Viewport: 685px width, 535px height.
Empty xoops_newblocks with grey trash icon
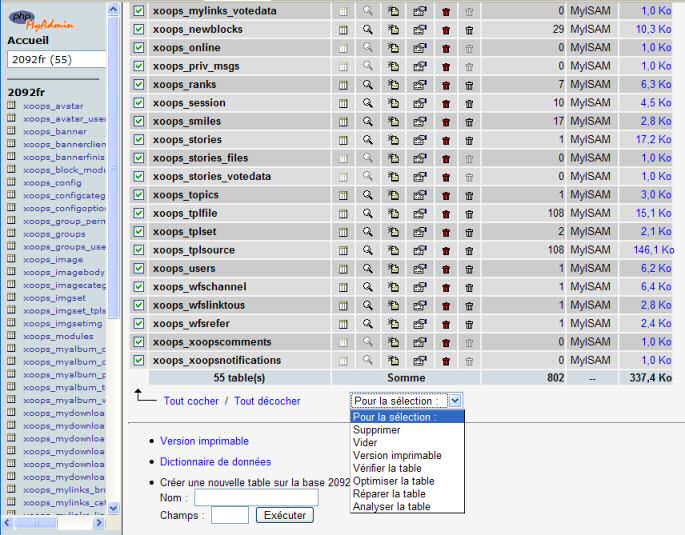[x=469, y=30]
